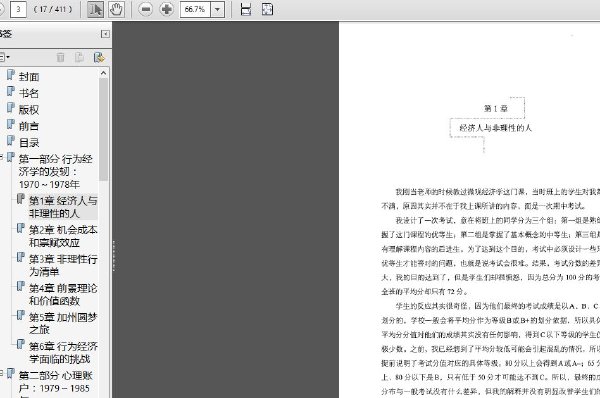The width and height of the screenshot is (600, 398).
Task: Activate the Hand pan tool
Action: [x=116, y=9]
